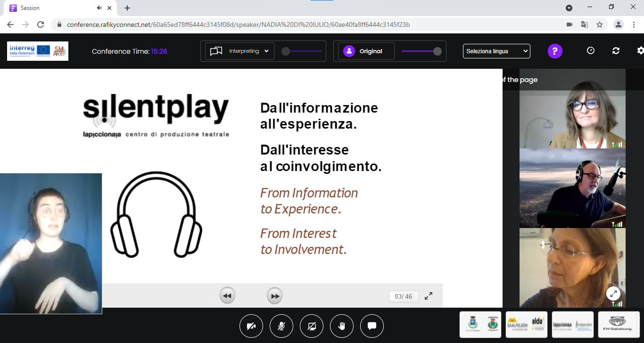Image resolution: width=644 pixels, height=343 pixels.
Task: Open the Chrome profile avatar
Action: click(619, 24)
